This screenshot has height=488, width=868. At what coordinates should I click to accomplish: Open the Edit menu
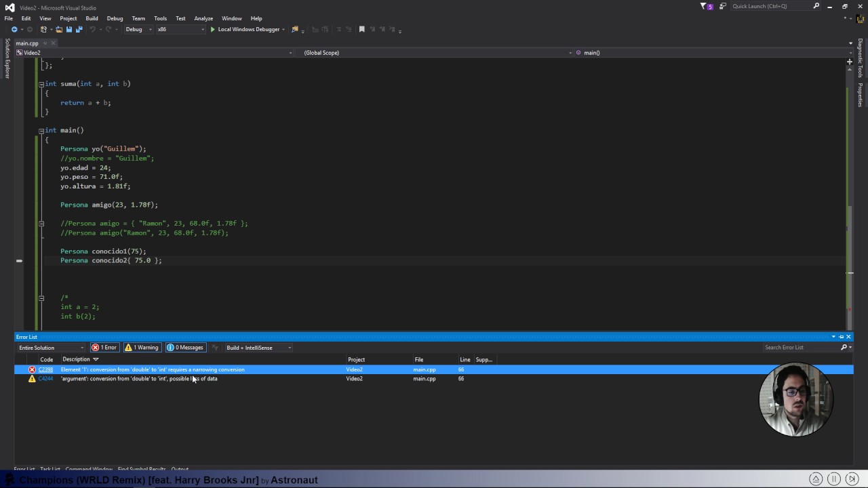26,18
